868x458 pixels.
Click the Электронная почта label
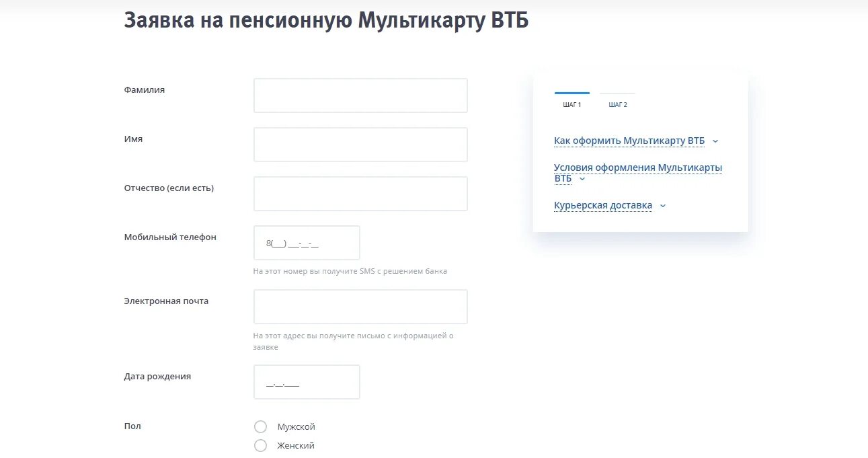click(166, 301)
